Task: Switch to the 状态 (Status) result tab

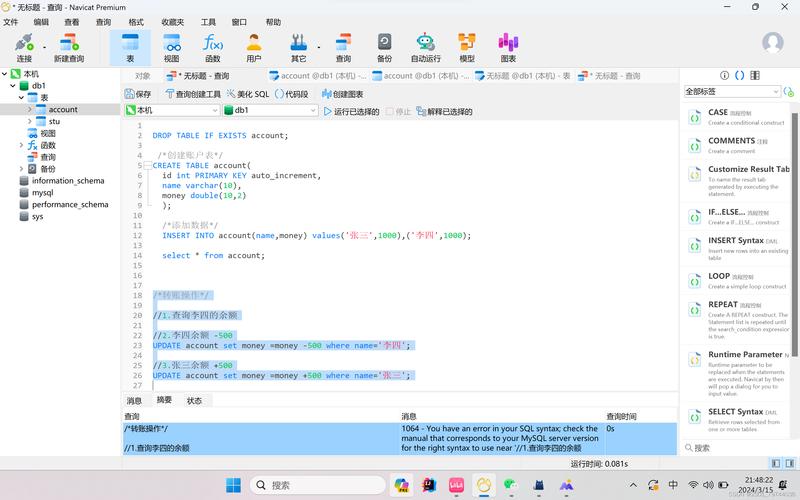Action: point(194,401)
